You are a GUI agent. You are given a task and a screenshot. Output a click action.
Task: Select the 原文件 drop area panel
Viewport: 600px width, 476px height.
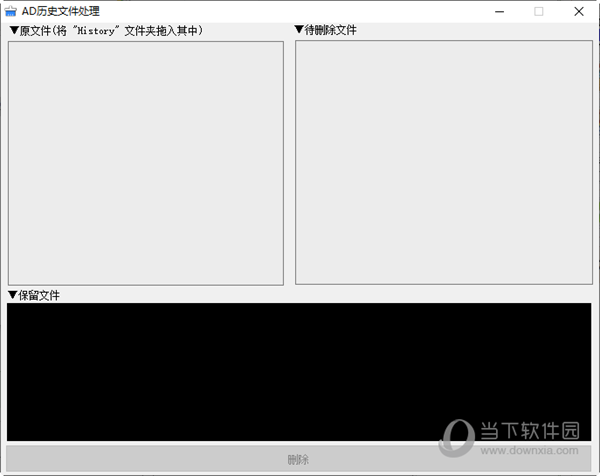tap(146, 163)
